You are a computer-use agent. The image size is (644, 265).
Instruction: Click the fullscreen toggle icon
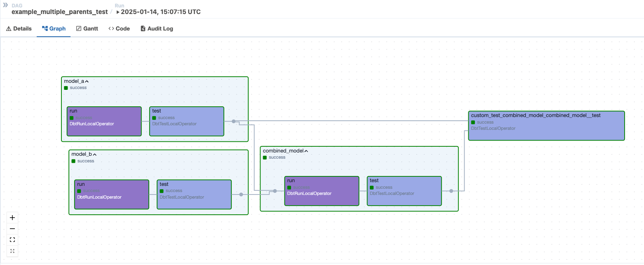12,251
